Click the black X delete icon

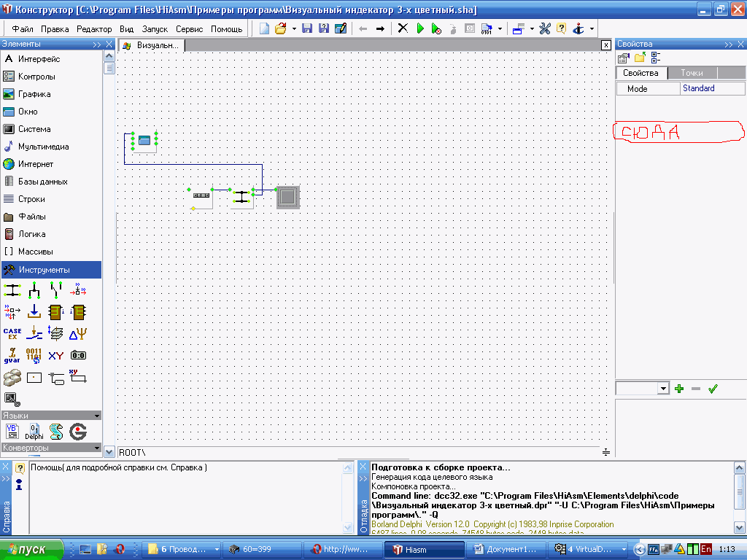(403, 28)
